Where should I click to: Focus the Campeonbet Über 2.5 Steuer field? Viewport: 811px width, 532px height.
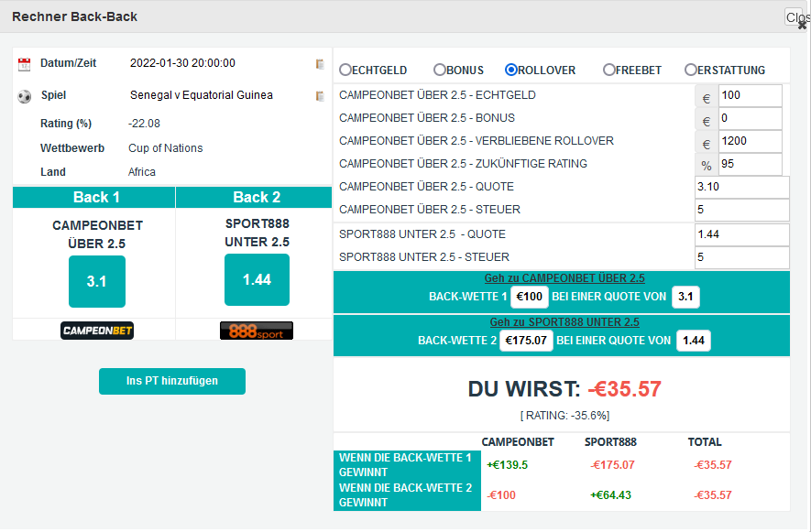click(x=742, y=210)
